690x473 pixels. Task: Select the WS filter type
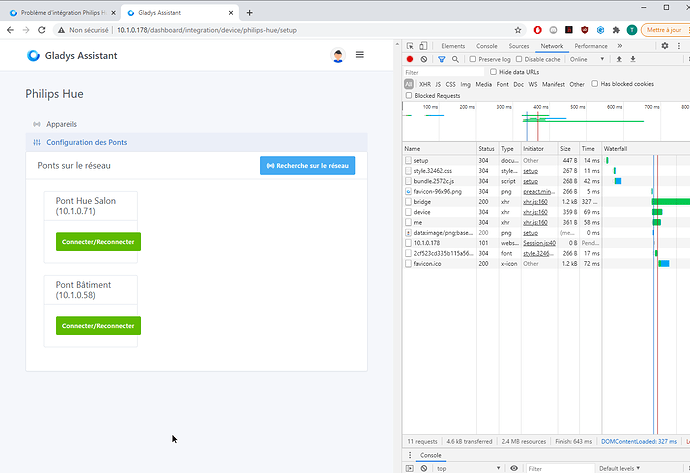533,84
